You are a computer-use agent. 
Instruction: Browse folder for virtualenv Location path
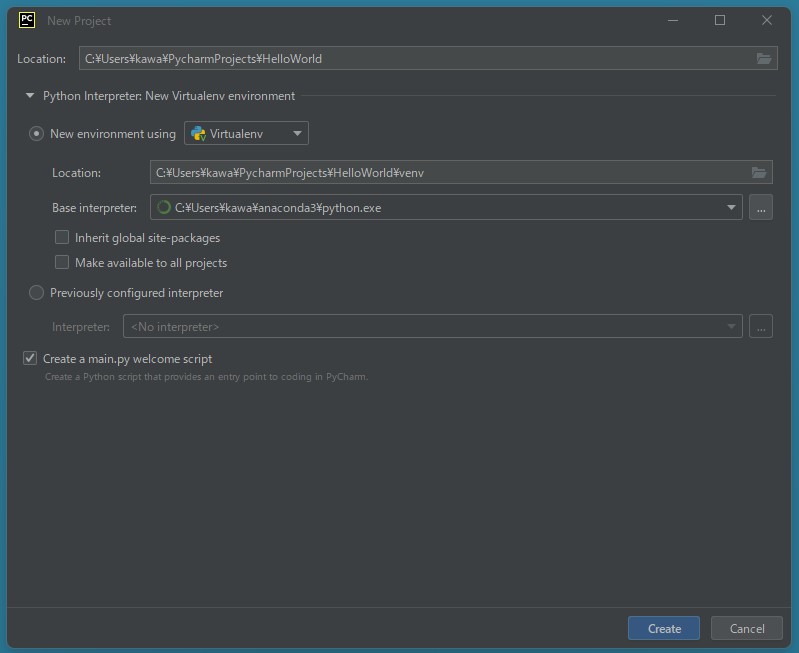pos(759,173)
